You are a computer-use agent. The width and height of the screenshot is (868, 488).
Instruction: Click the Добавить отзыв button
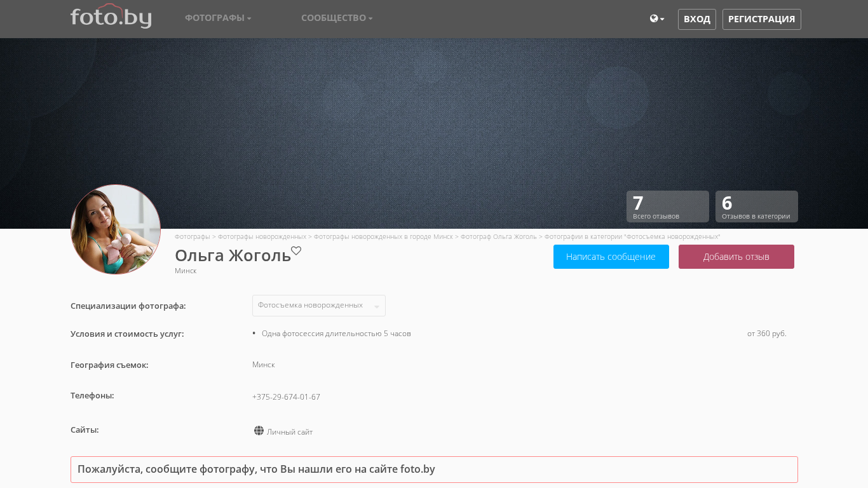pyautogui.click(x=736, y=257)
